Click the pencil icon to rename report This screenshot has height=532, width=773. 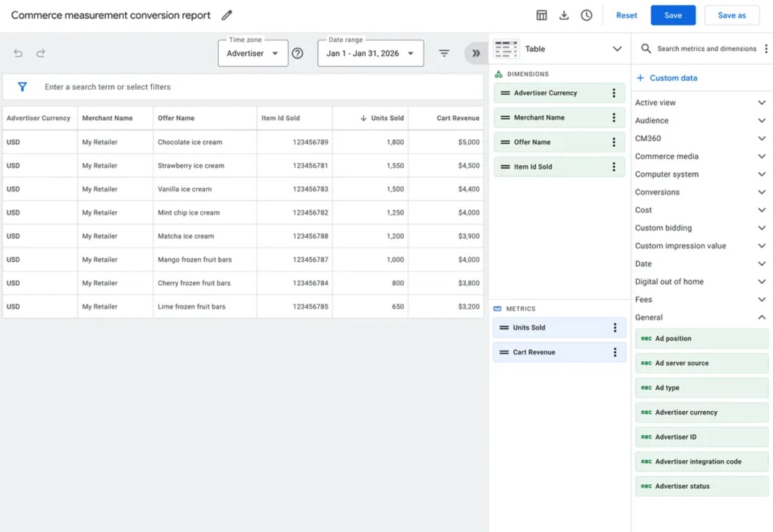pyautogui.click(x=227, y=15)
